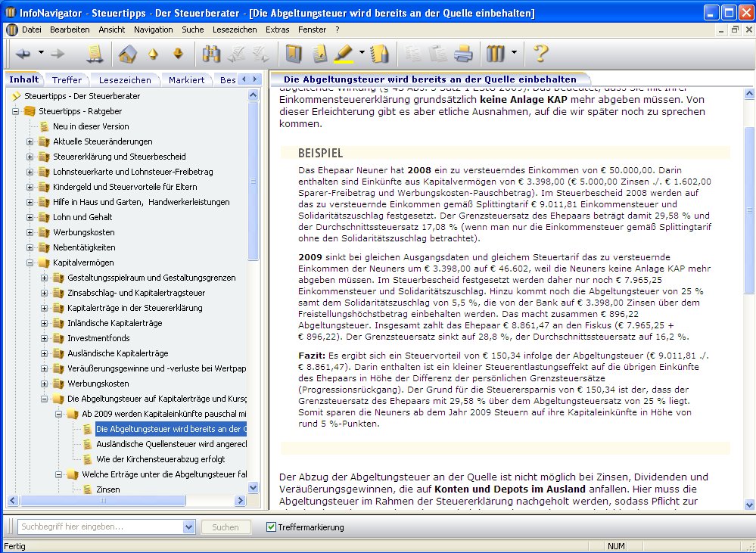
Task: Switch to the Lesezeichen tab in sidebar
Action: pyautogui.click(x=125, y=80)
